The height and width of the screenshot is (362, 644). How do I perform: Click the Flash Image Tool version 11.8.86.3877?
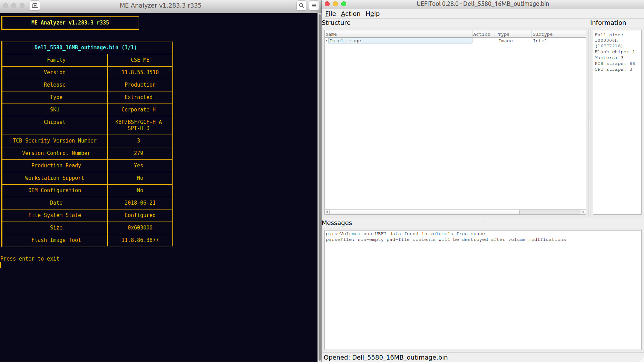point(140,240)
